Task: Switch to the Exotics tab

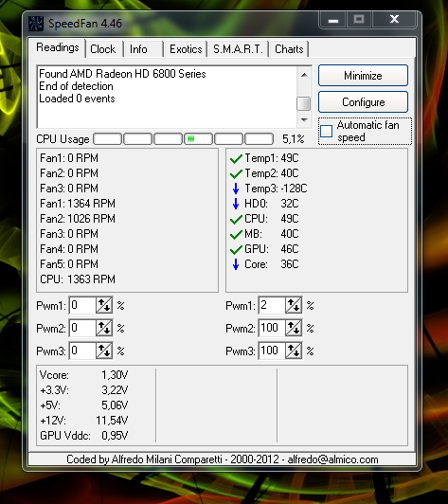Action: [186, 49]
